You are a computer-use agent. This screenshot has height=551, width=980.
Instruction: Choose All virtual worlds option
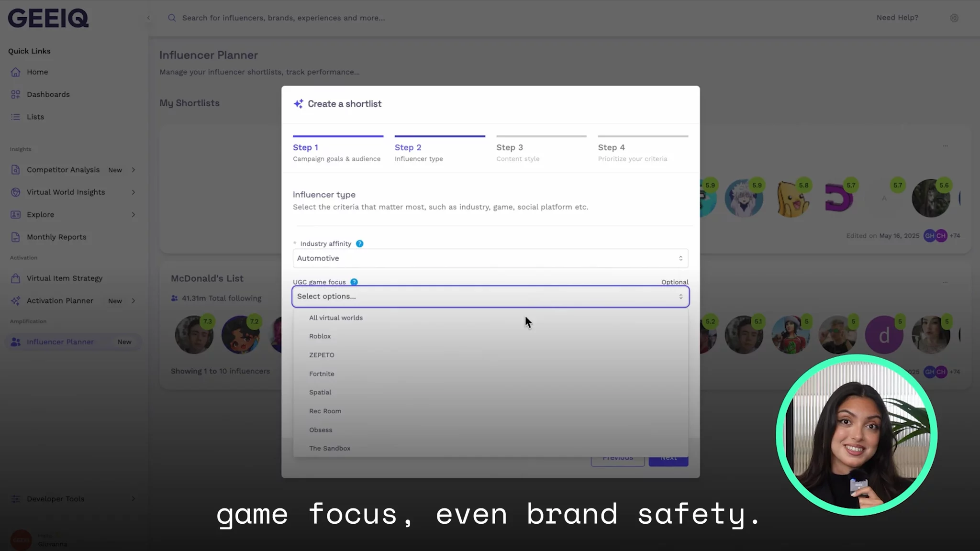click(490, 318)
